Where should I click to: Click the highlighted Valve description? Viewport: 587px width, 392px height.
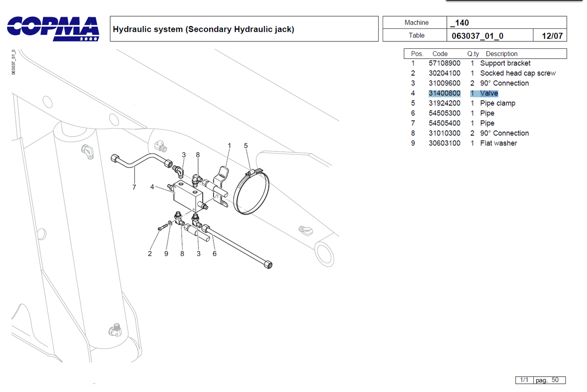pos(489,93)
